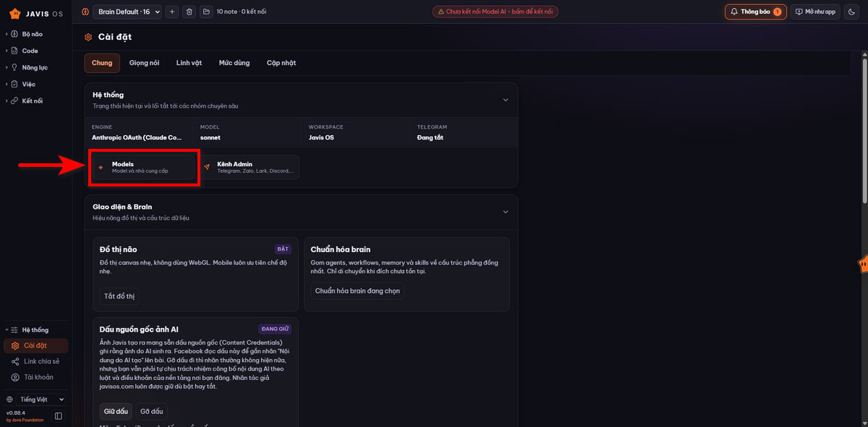Expand the Bộ não sidebar group arrow
The image size is (868, 427).
coord(7,34)
